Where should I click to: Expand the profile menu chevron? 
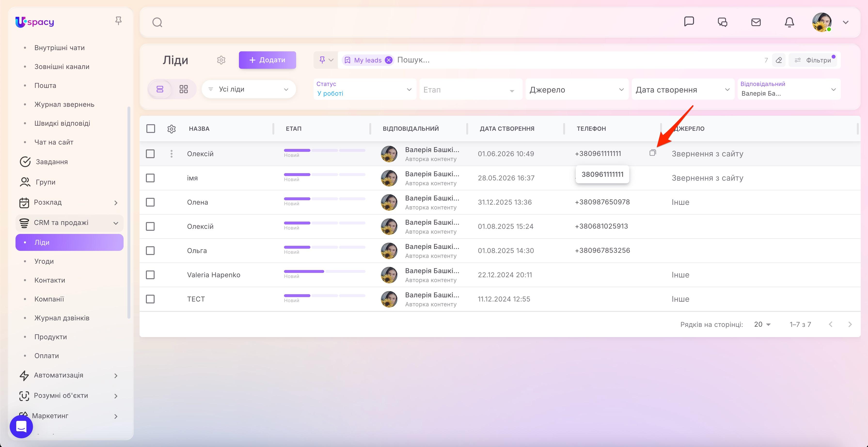pos(846,23)
